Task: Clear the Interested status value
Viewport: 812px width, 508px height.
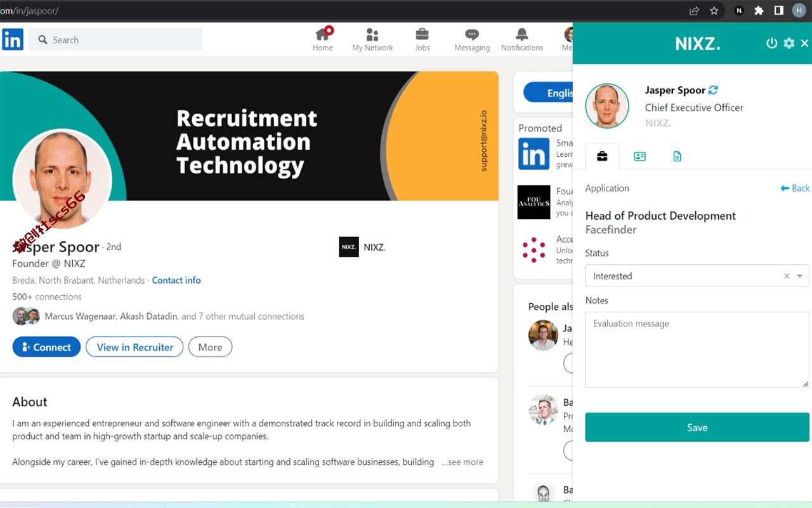Action: click(787, 276)
